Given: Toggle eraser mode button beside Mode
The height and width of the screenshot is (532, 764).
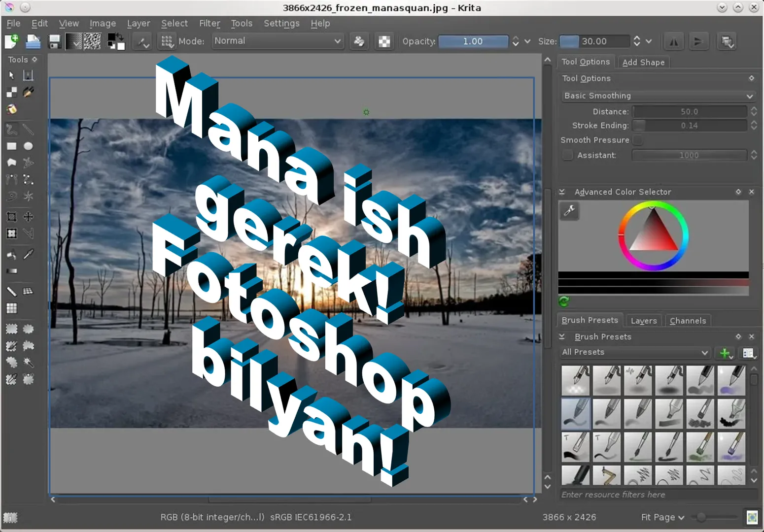Looking at the screenshot, I should click(x=359, y=42).
